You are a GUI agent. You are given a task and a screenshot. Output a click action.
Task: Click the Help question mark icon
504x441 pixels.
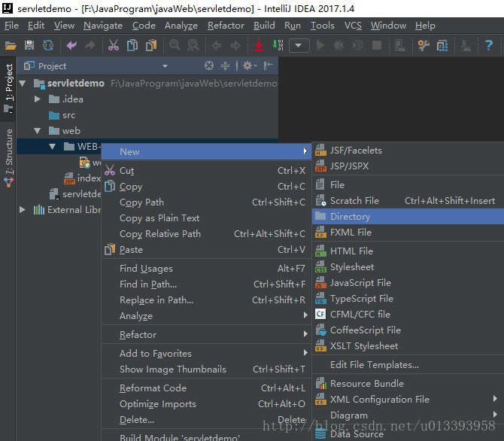tap(488, 45)
